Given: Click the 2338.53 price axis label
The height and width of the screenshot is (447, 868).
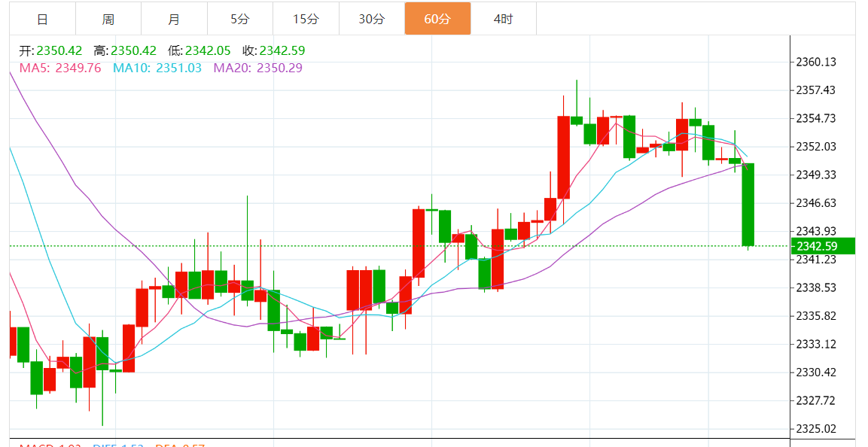Looking at the screenshot, I should [816, 287].
